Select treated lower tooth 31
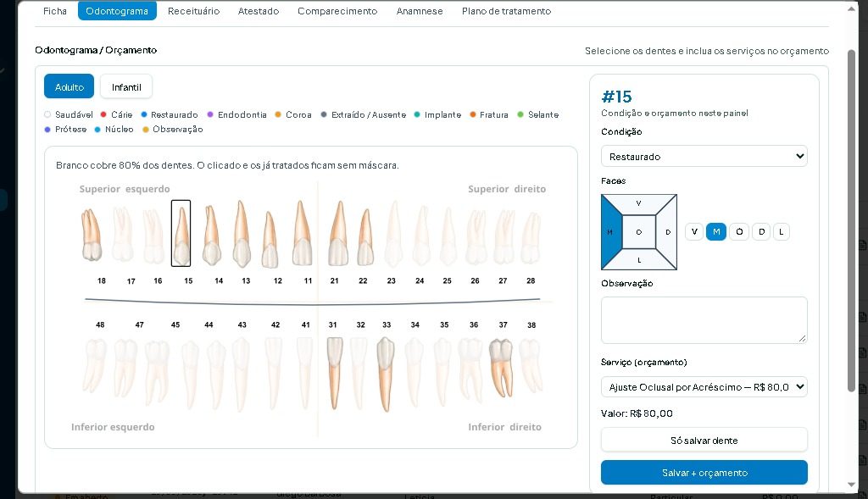The image size is (868, 499). pyautogui.click(x=334, y=373)
